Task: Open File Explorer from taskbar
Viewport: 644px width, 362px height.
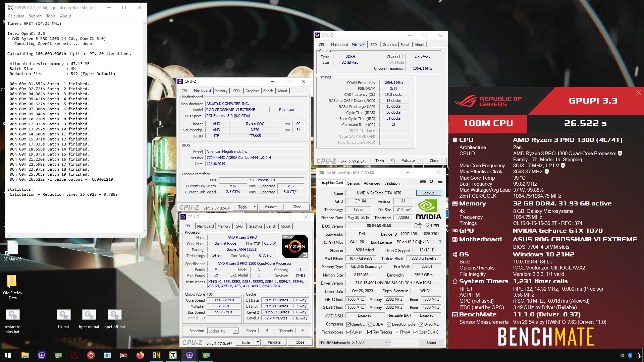Action: click(x=25, y=355)
